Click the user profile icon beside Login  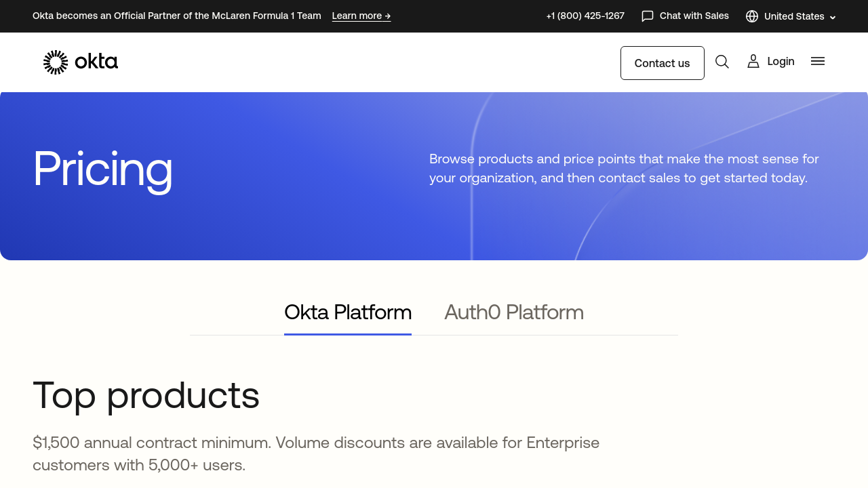point(753,62)
